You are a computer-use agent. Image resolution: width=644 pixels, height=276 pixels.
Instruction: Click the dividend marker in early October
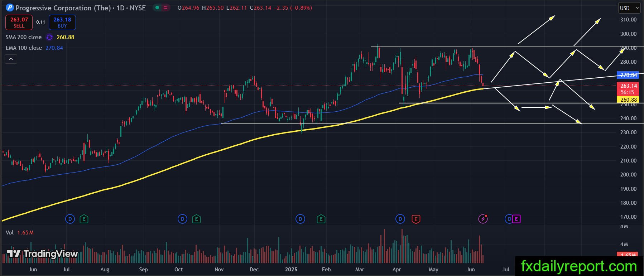point(182,219)
